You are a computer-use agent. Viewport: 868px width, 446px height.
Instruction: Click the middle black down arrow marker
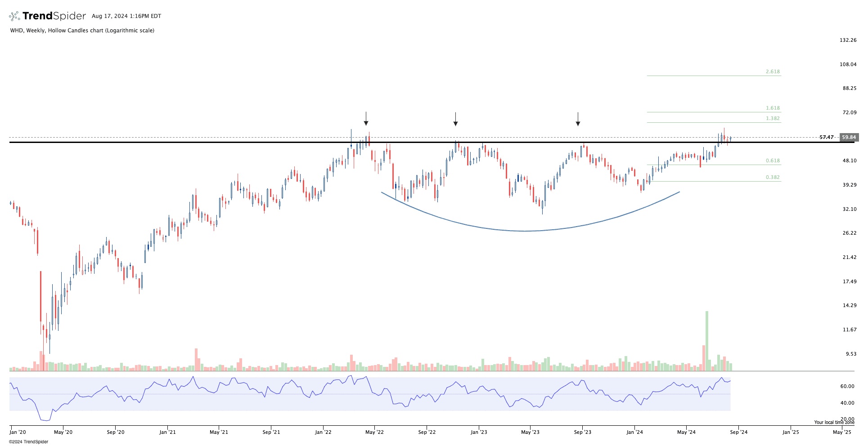click(456, 119)
